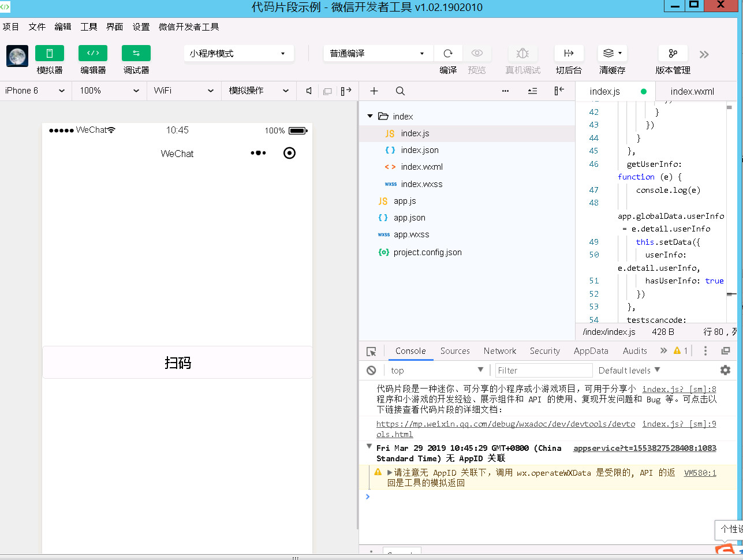Switch to the AppData tab
Screen dimensions: 743x560
click(591, 351)
